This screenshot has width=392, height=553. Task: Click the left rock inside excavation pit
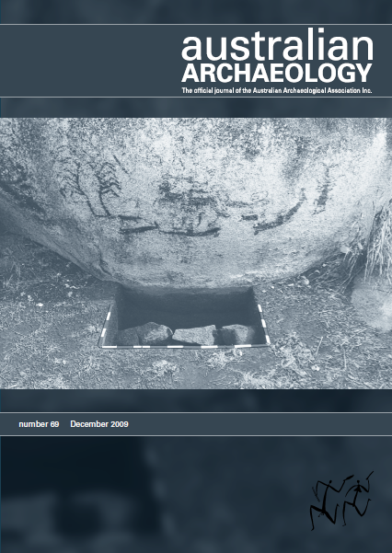(144, 334)
